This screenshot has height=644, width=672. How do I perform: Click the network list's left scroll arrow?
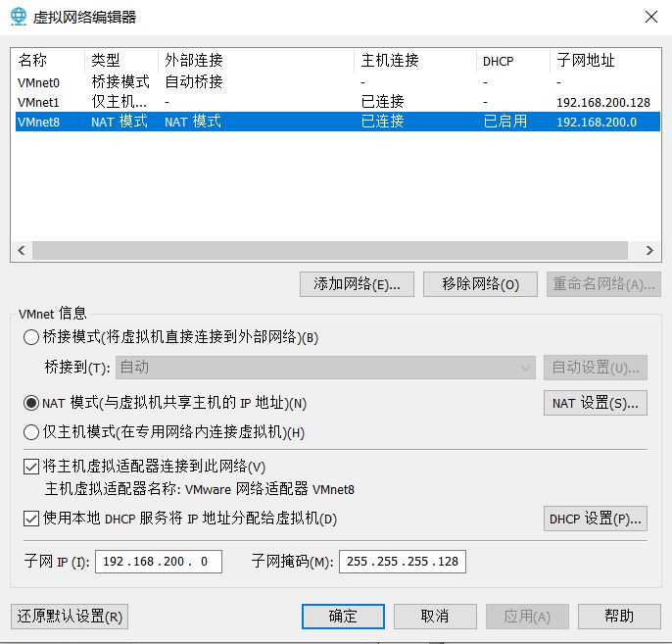[x=22, y=250]
